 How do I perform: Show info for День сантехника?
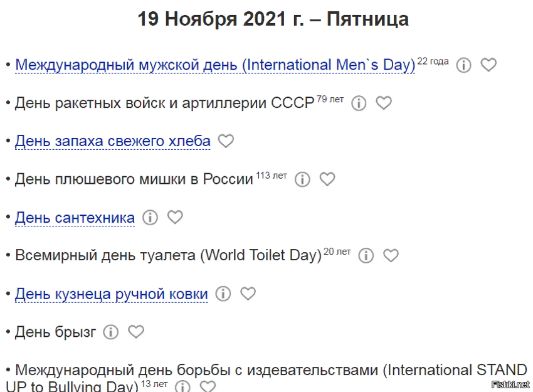150,217
